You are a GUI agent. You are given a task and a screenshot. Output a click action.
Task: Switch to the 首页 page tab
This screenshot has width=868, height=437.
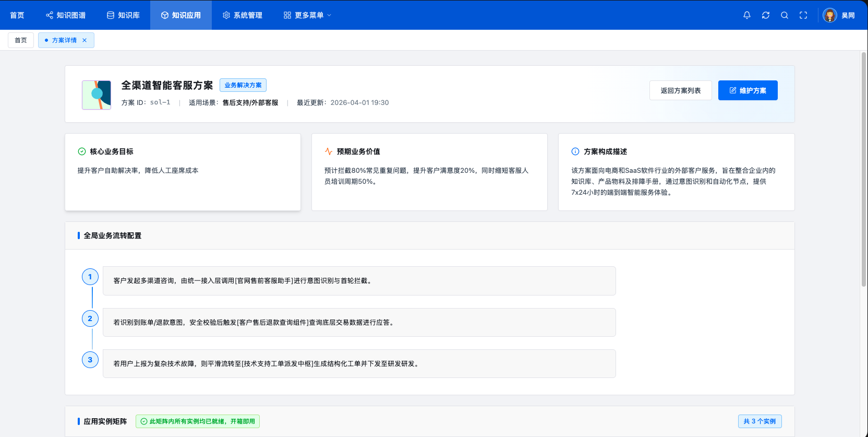[x=21, y=40]
